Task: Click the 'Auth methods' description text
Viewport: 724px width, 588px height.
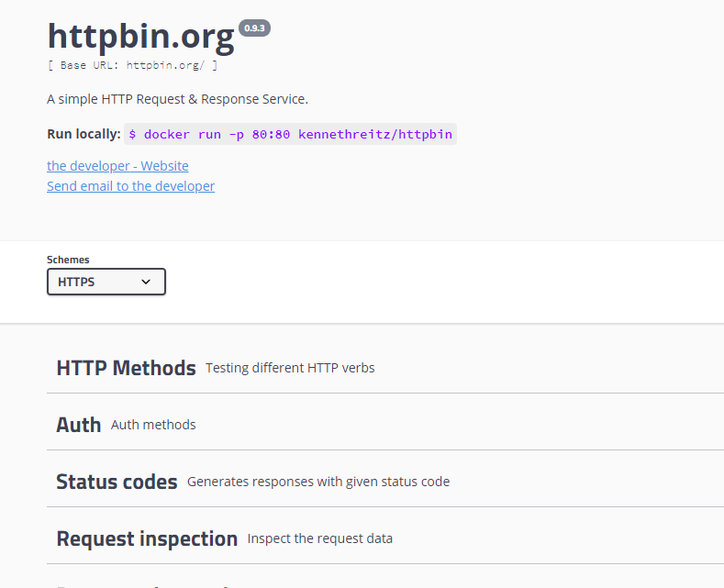Action: (153, 425)
